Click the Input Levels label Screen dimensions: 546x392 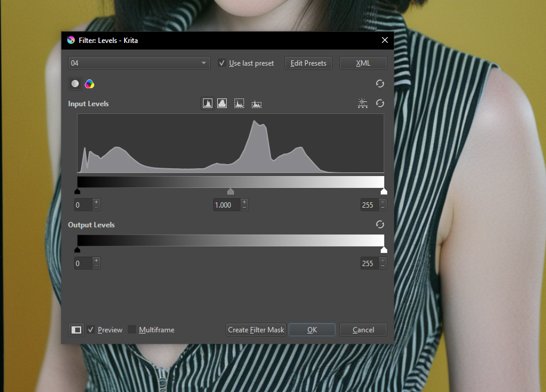tap(88, 104)
